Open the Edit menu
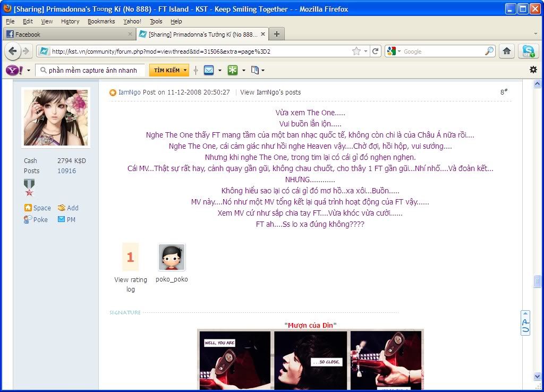 [x=28, y=21]
